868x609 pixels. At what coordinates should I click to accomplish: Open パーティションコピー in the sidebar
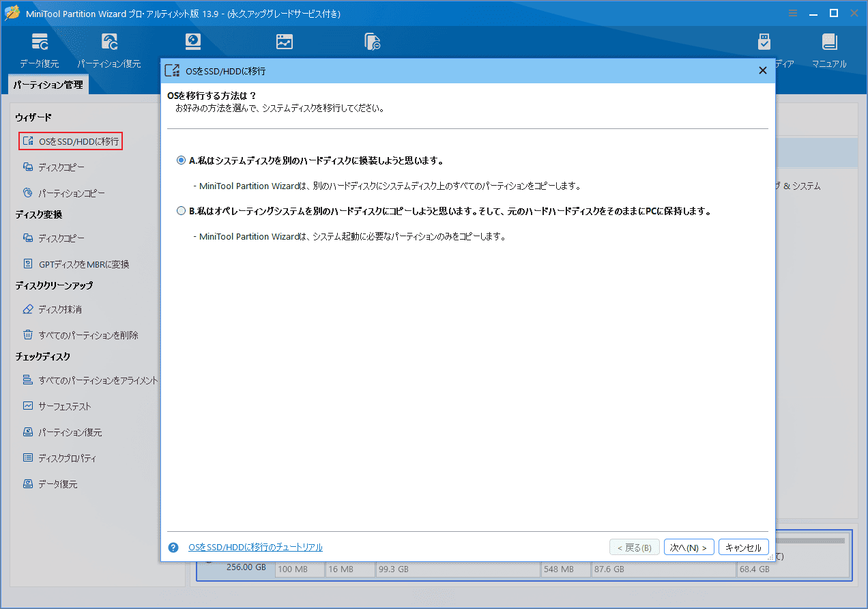[63, 193]
